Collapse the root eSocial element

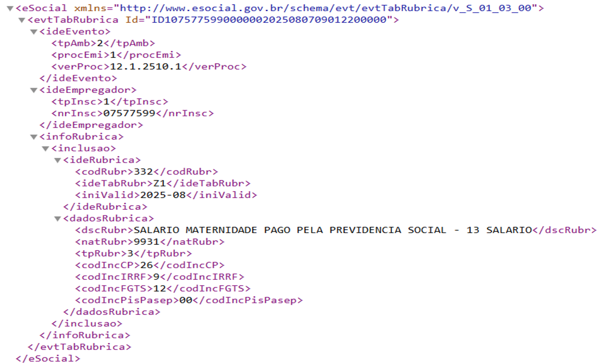[10, 8]
